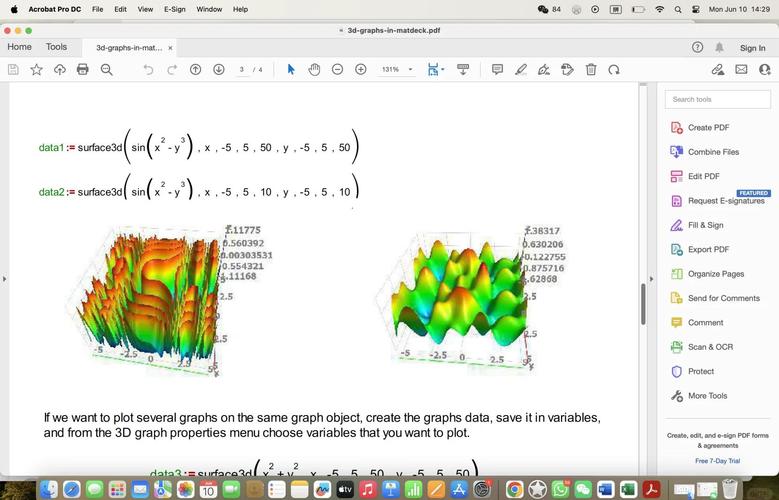Switch to the Tools tab
779x500 pixels.
click(56, 47)
